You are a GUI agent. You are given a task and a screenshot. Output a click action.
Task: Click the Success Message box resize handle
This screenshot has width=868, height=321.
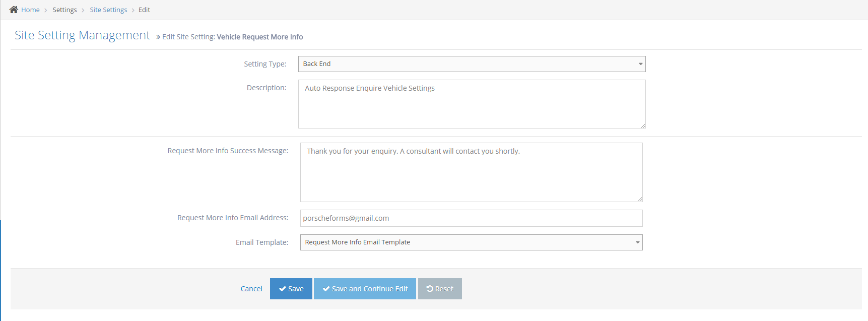click(640, 199)
